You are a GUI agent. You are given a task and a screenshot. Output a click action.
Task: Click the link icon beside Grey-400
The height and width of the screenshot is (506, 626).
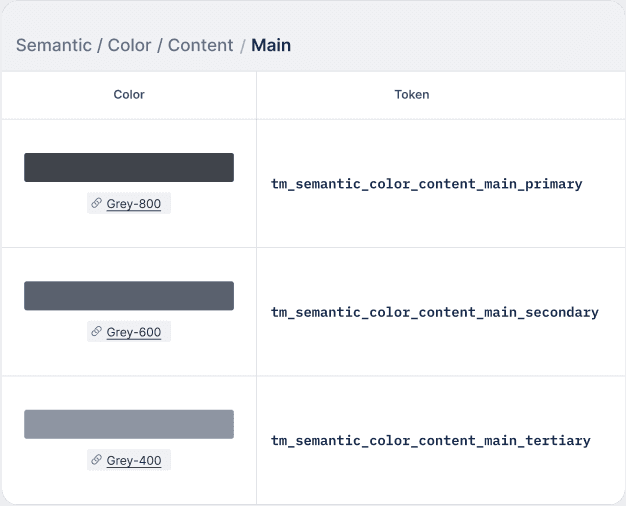point(97,460)
